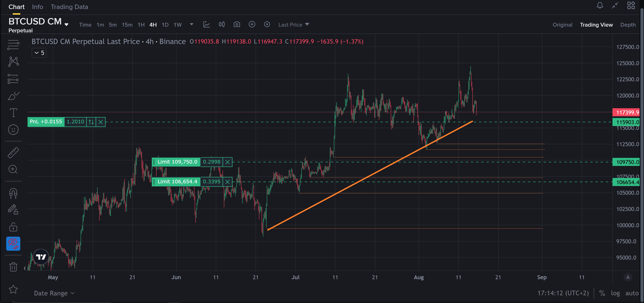
Task: Click the orange trendline on chart
Action: pos(350,186)
